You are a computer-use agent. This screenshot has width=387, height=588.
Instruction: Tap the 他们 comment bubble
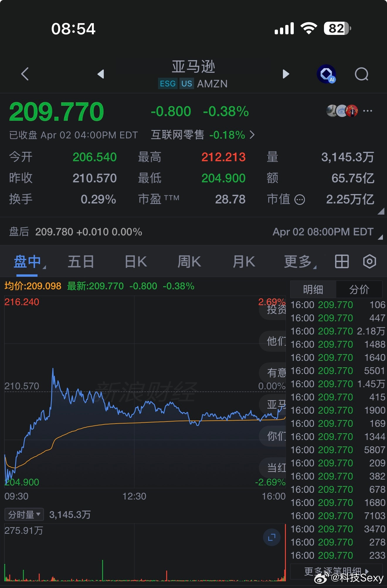[272, 341]
